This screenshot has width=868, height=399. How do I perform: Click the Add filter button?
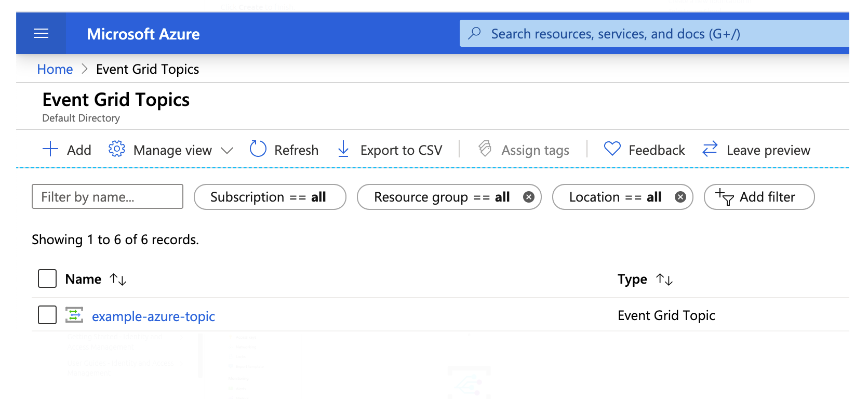click(759, 197)
